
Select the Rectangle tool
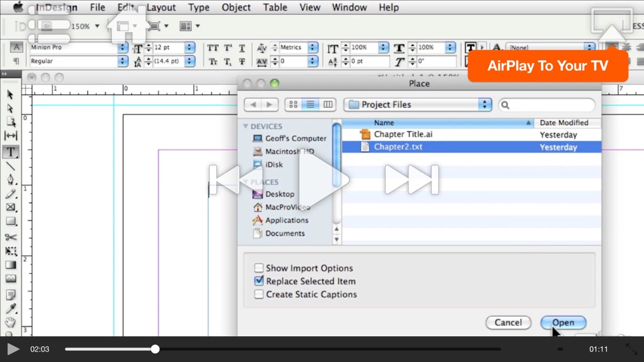point(10,222)
